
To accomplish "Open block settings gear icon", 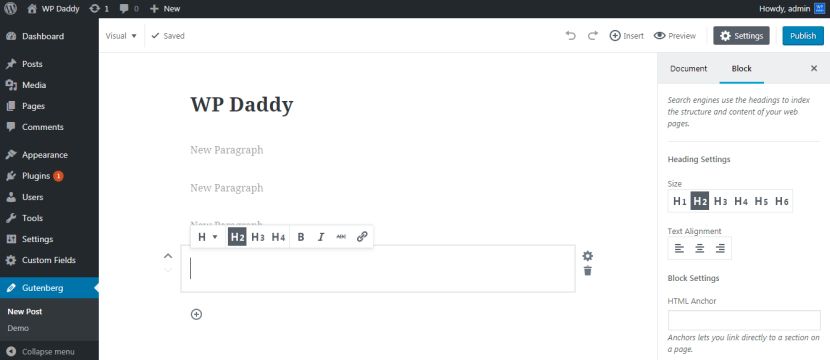I will (x=588, y=256).
